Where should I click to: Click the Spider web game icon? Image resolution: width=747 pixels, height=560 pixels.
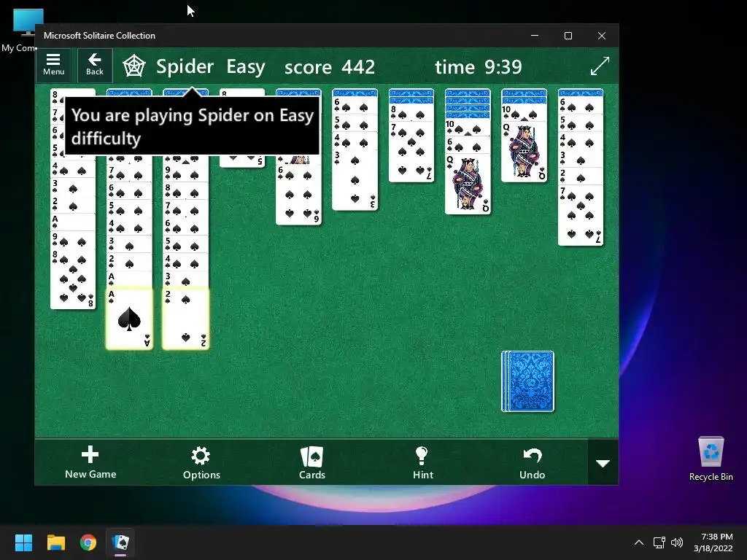click(134, 66)
